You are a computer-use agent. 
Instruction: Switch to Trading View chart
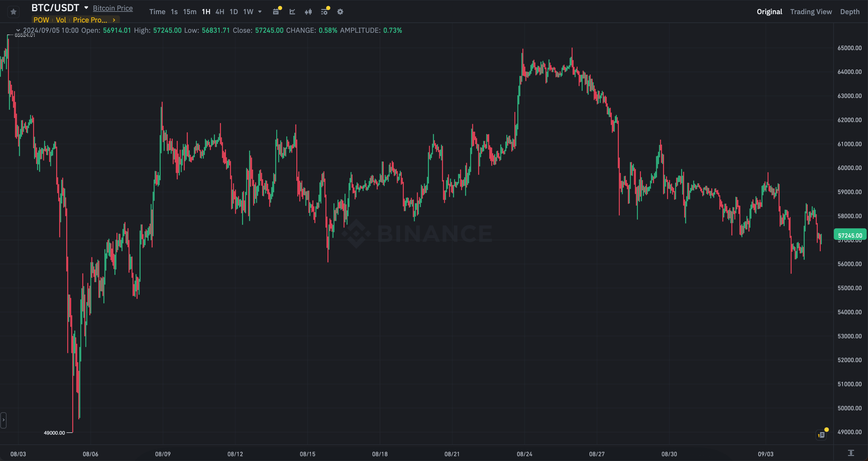click(811, 12)
